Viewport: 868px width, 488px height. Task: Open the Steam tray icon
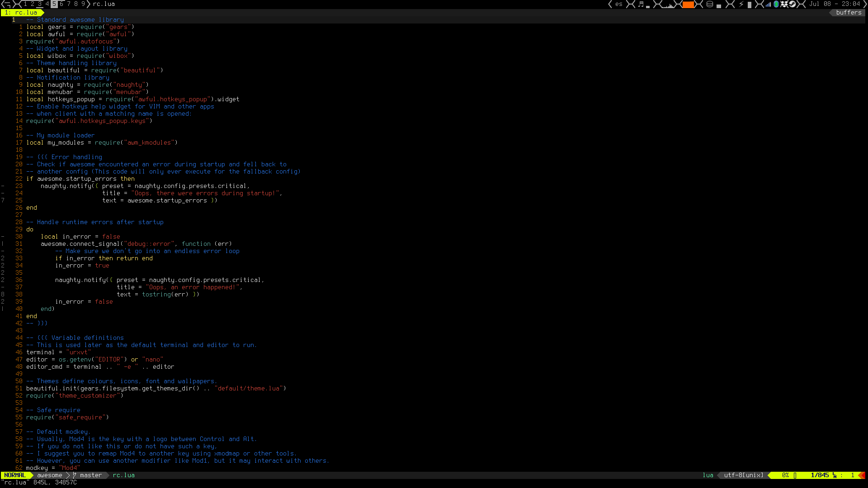[x=793, y=4]
